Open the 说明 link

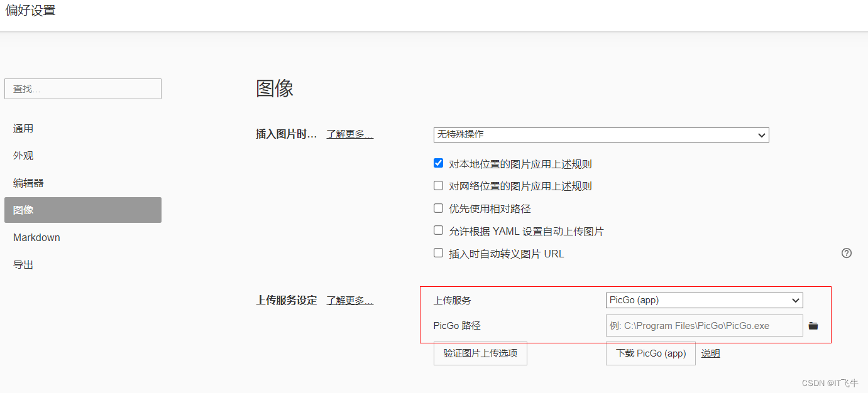pos(710,353)
